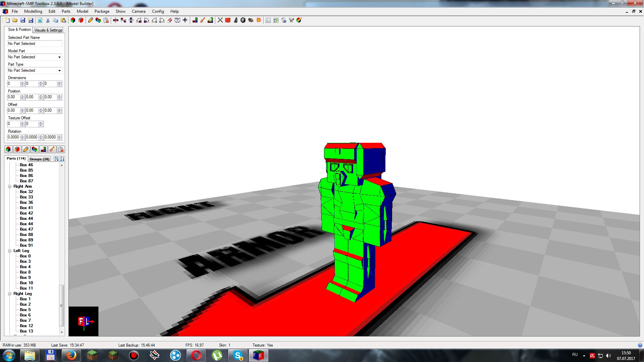Image resolution: width=644 pixels, height=362 pixels.
Task: Sort parts list A to Z
Action: (56, 159)
